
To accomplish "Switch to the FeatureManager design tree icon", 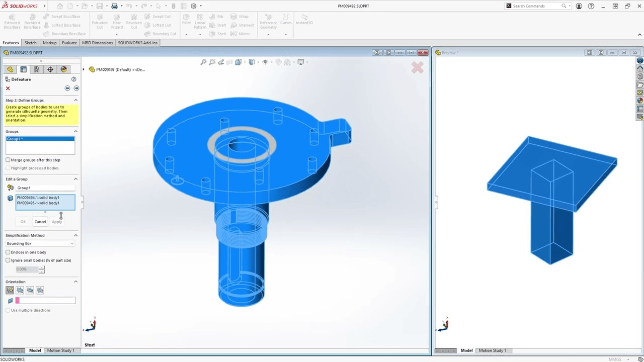I will 10,69.
